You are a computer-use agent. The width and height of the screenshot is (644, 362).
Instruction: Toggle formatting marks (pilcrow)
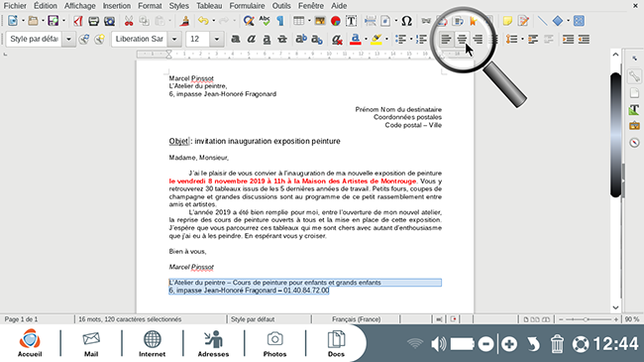[x=280, y=21]
